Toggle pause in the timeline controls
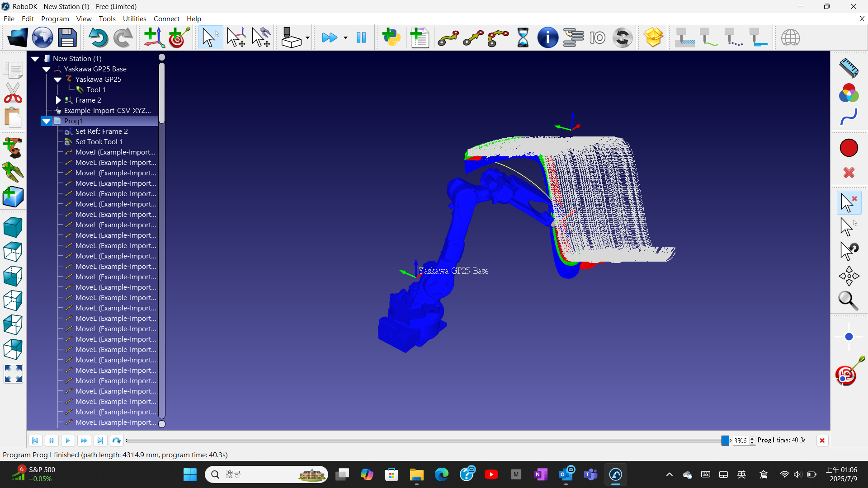Screen dimensions: 868x488 (52, 441)
